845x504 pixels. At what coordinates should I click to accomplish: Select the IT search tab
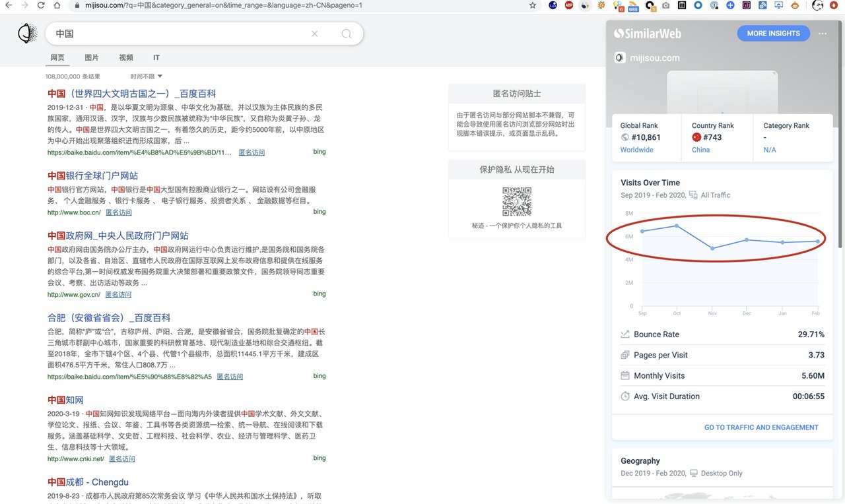[x=156, y=57]
